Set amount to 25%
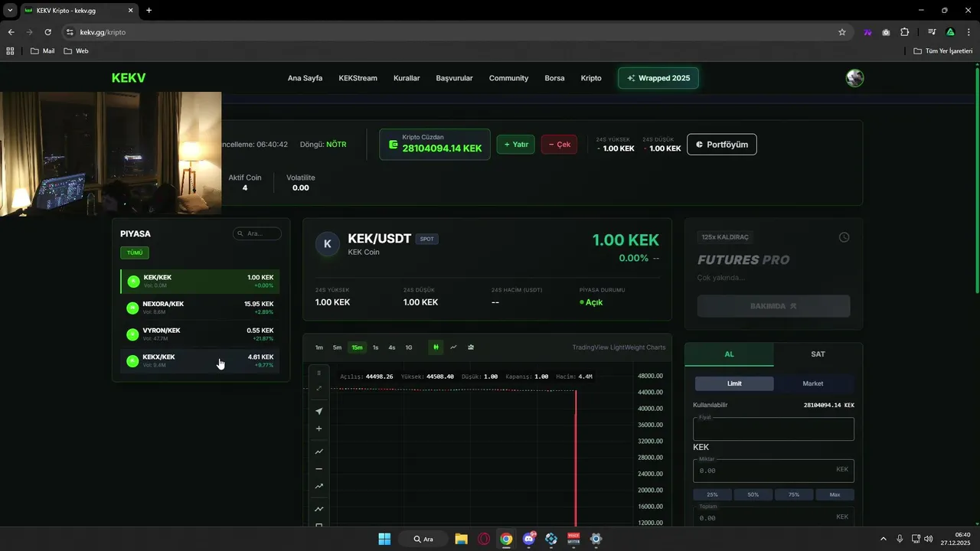Viewport: 980px width, 551px height. [x=712, y=495]
